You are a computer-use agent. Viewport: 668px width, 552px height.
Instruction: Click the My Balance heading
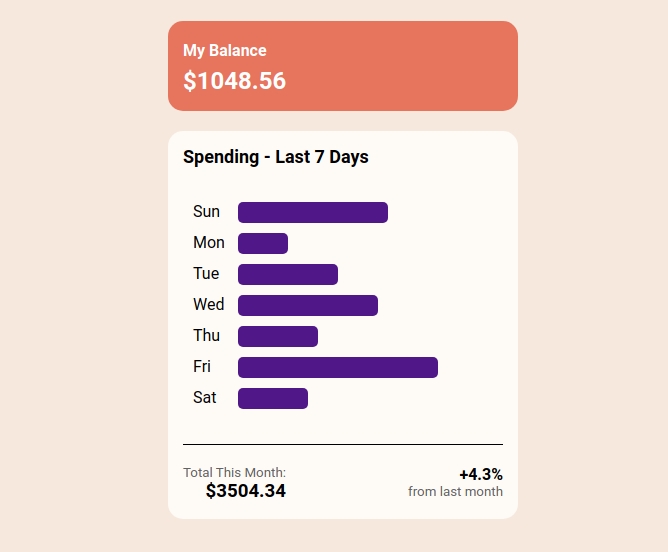point(224,51)
